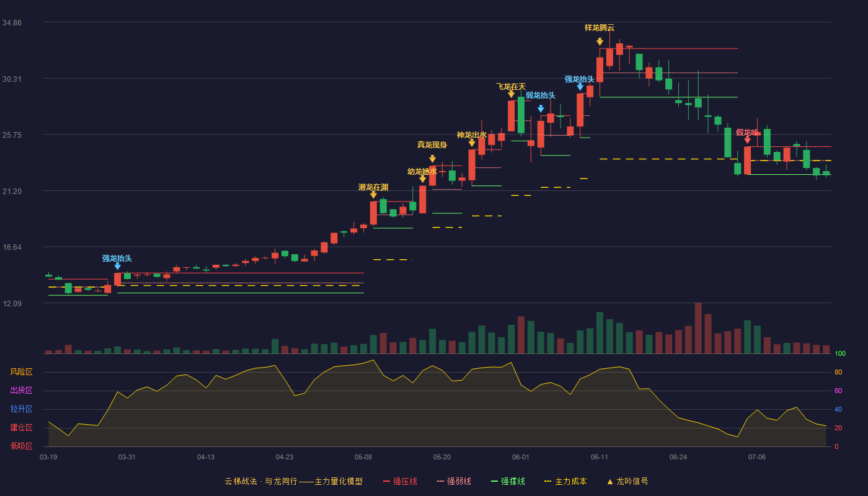Click the 34.86 price axis label
This screenshot has width=868, height=496.
pos(12,23)
